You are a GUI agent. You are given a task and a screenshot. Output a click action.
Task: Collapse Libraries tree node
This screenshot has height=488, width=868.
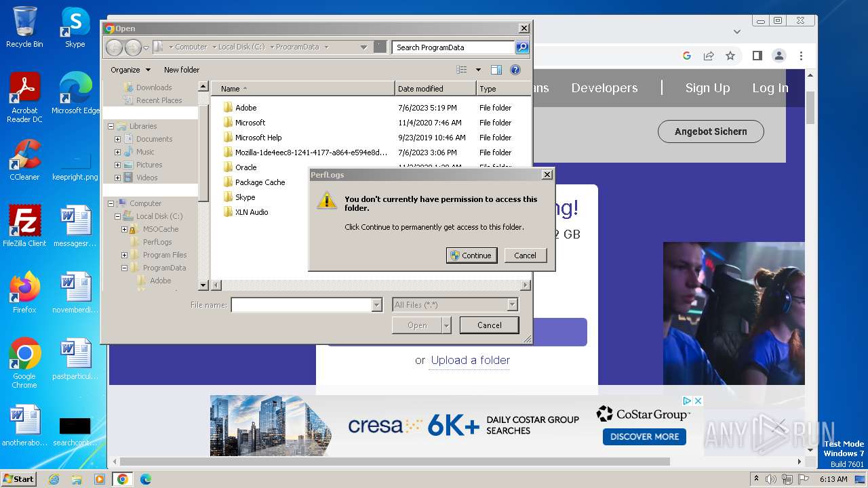coord(111,126)
